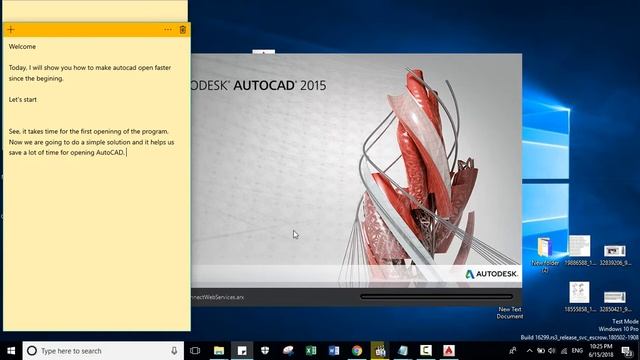This screenshot has height=360, width=640.
Task: Delete the sticky note using trash icon
Action: (182, 29)
